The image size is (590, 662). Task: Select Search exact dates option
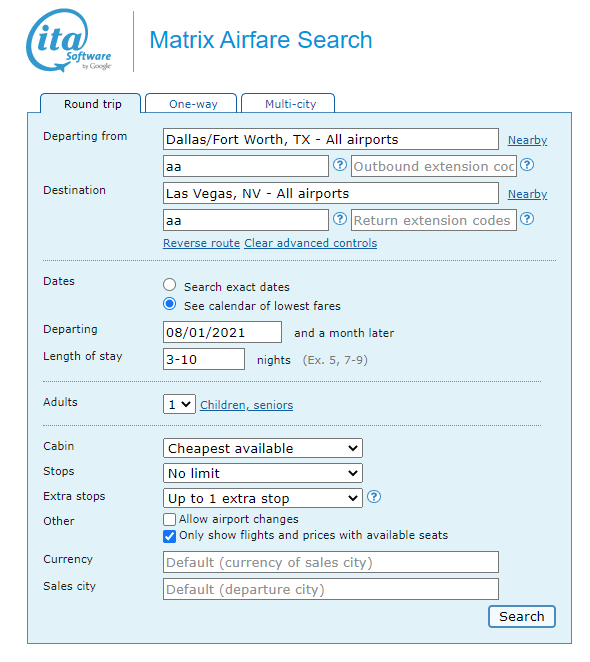point(170,285)
